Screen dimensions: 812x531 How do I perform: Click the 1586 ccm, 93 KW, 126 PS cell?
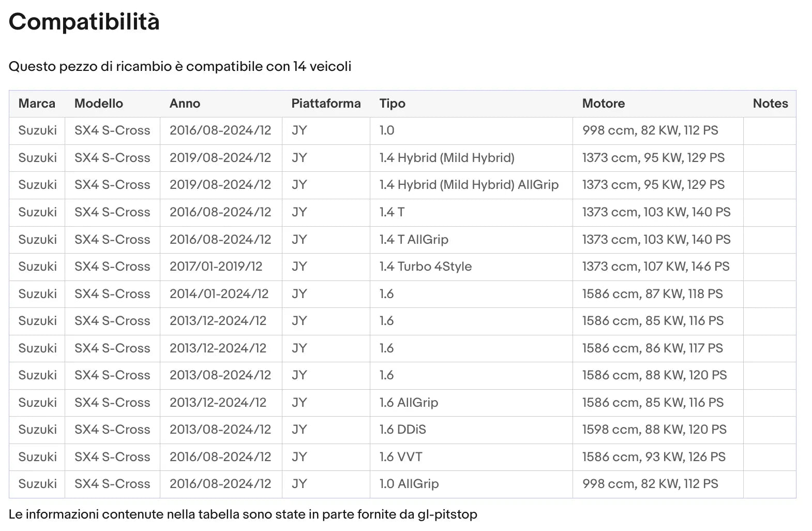click(653, 457)
